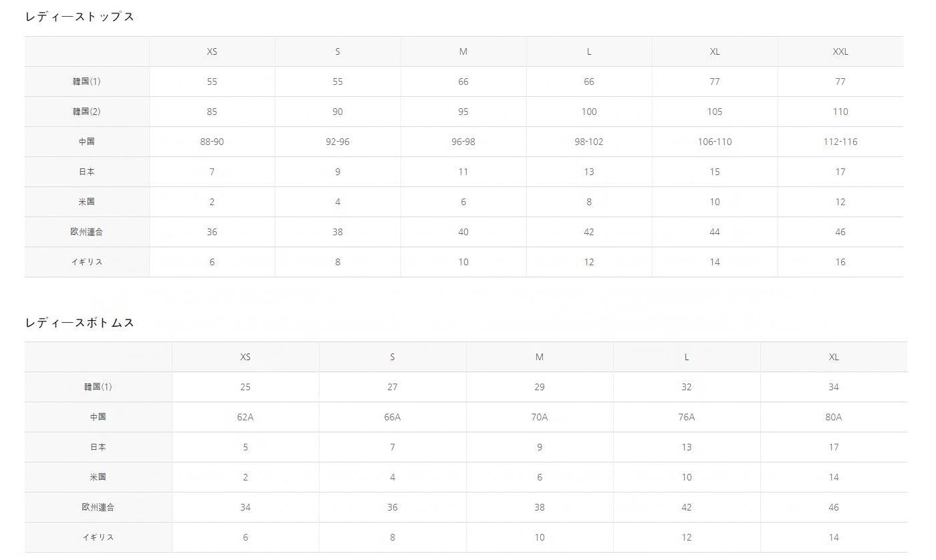Image resolution: width=936 pixels, height=560 pixels.
Task: Select the 85 cell in 韓国(2) row
Action: (212, 112)
